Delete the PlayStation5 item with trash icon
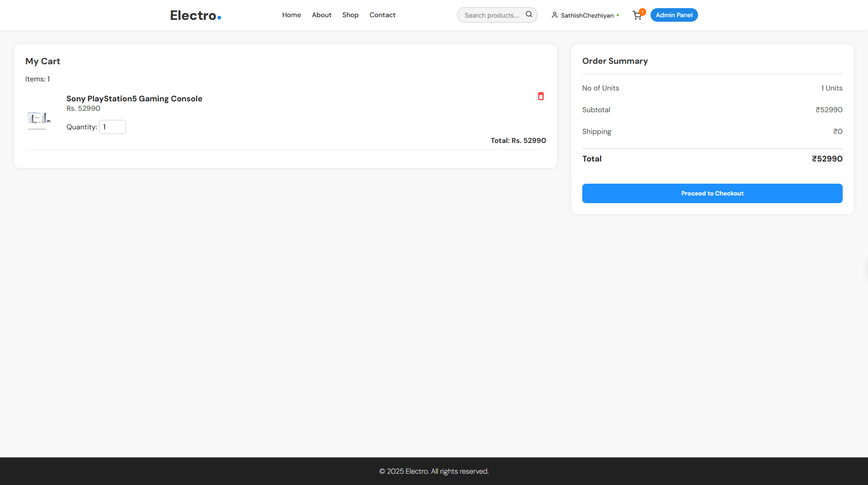Image resolution: width=868 pixels, height=485 pixels. [541, 96]
